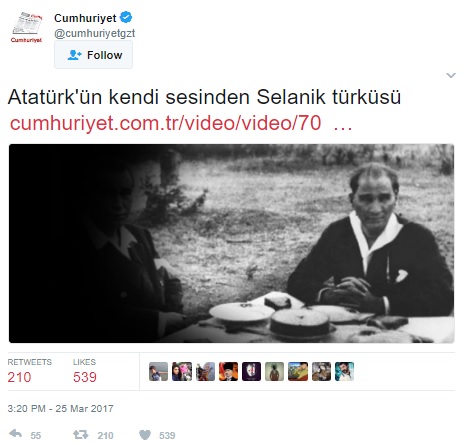Click the reply arrow icon

click(x=16, y=434)
